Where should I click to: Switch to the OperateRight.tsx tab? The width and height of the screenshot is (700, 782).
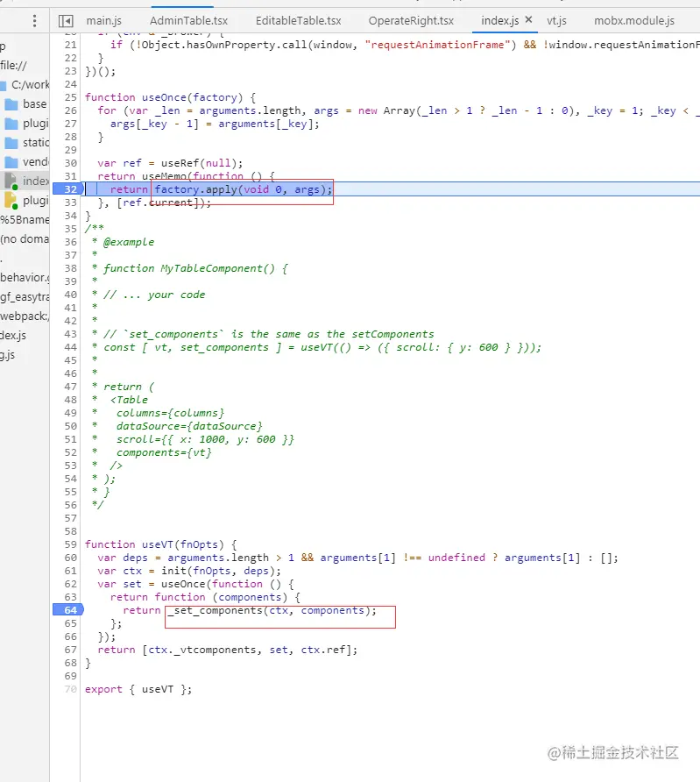pos(411,21)
